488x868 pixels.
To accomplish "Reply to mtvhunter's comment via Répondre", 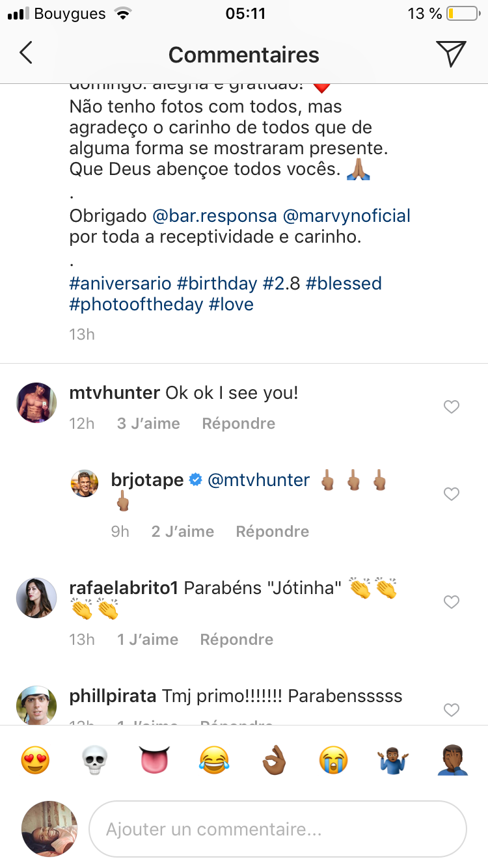I will click(x=239, y=424).
